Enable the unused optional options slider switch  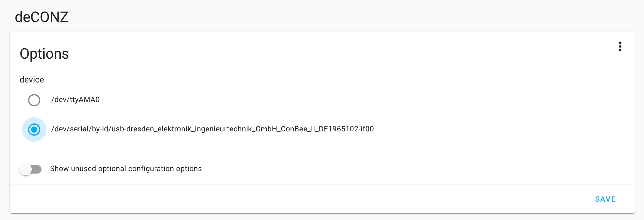(31, 169)
